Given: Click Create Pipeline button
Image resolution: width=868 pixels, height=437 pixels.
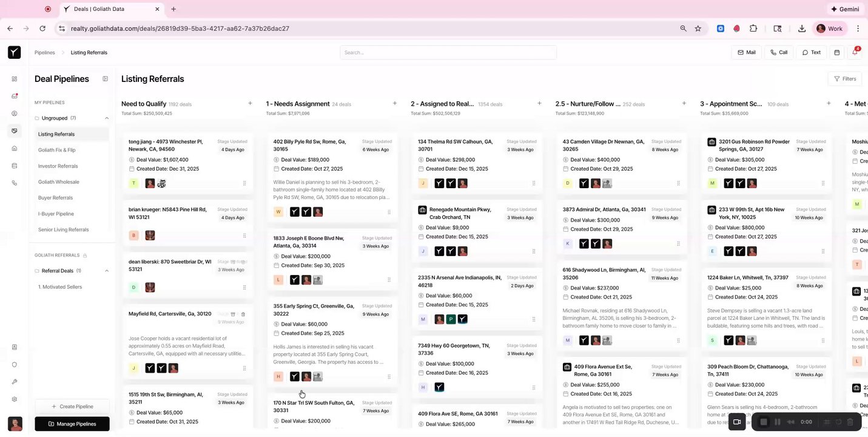Looking at the screenshot, I should 72,406.
